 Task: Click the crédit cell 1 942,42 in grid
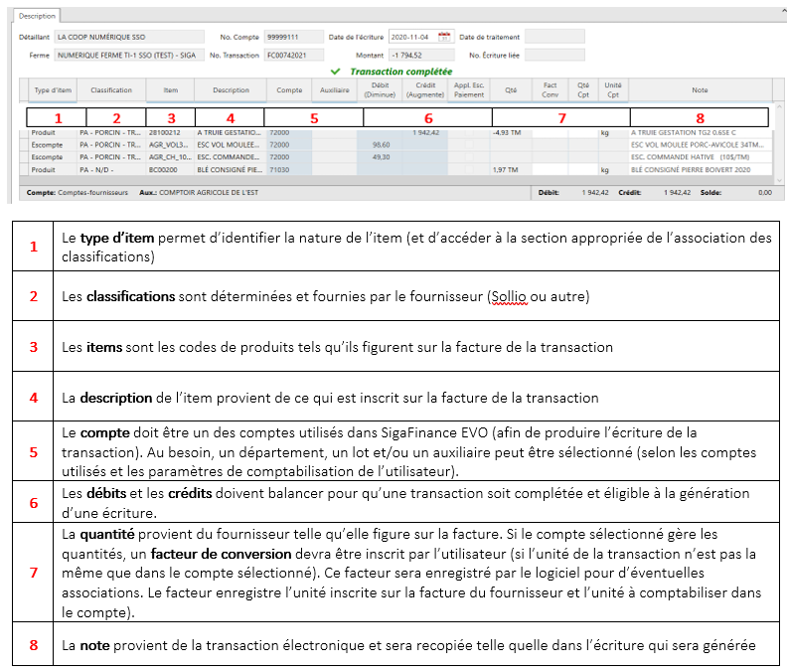click(x=425, y=132)
